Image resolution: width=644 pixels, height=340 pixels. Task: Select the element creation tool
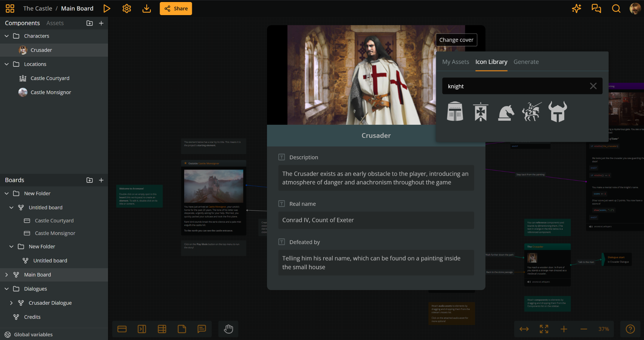122,329
